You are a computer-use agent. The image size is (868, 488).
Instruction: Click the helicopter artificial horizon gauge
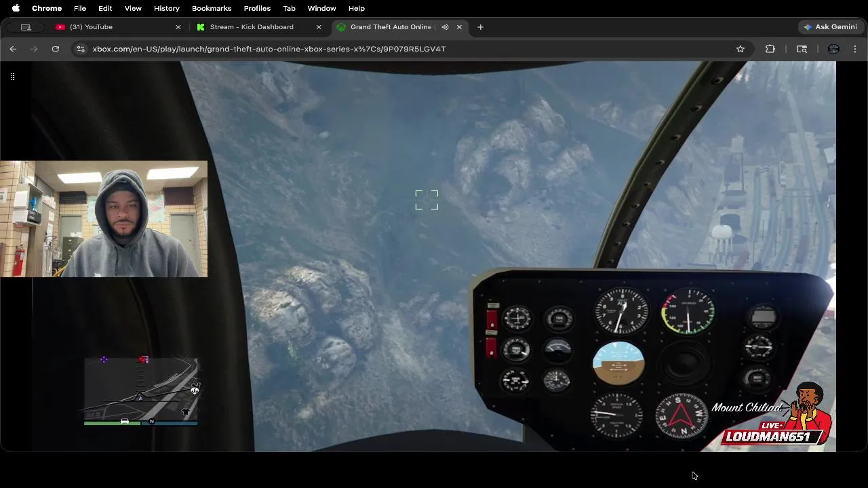(618, 363)
